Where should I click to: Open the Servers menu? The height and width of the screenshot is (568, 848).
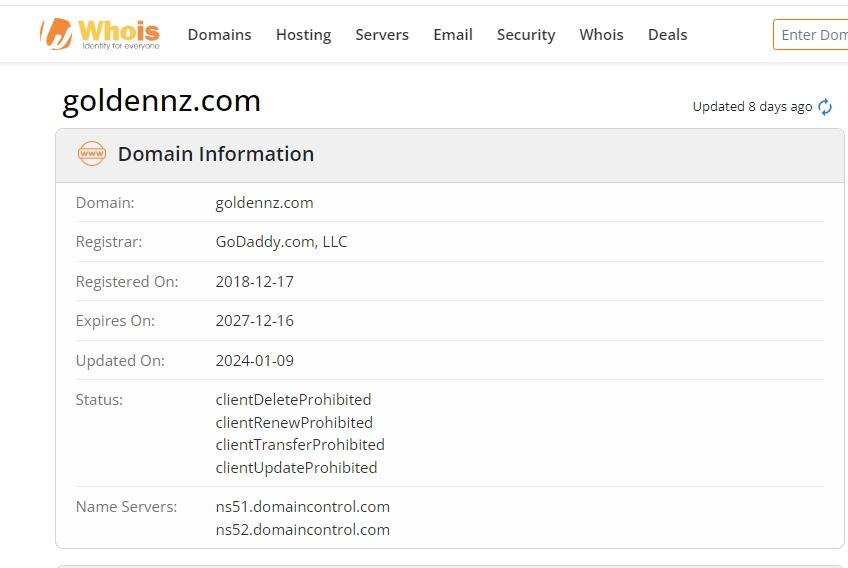point(382,35)
